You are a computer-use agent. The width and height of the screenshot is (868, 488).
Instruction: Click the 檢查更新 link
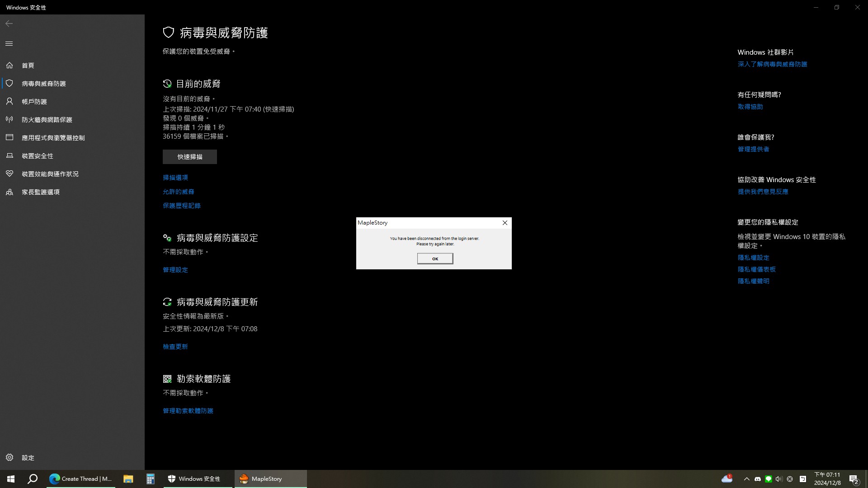175,347
